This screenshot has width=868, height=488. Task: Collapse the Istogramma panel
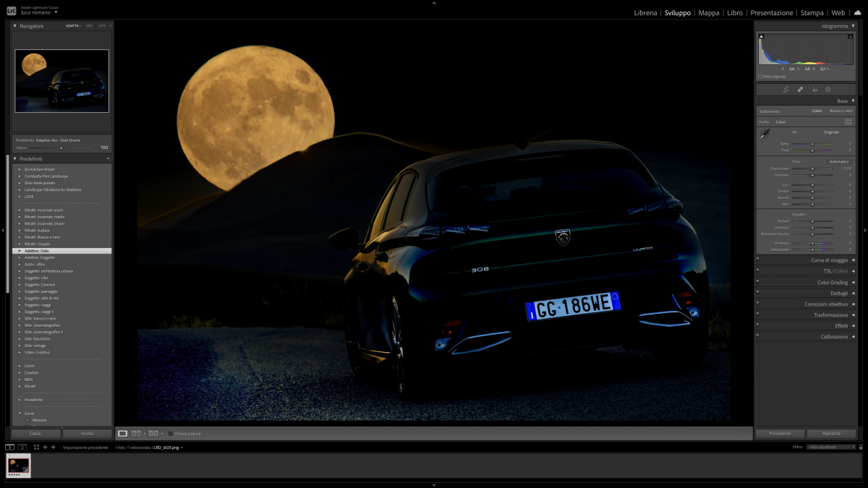(x=853, y=26)
